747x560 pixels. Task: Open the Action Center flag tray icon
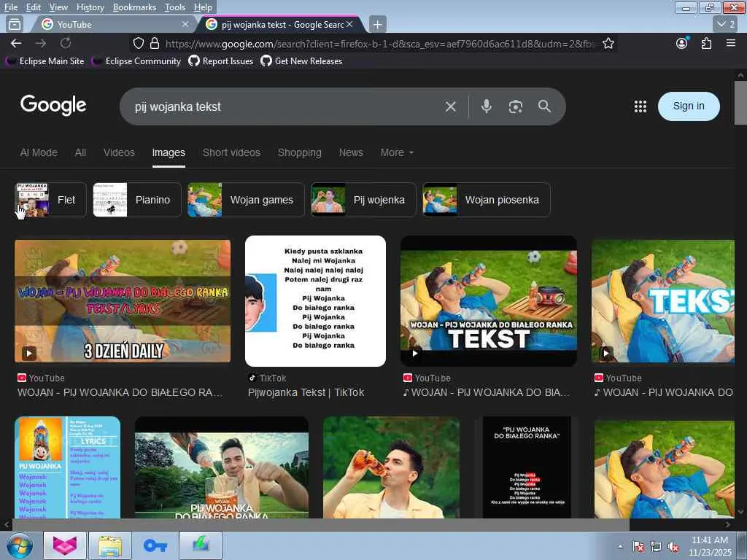pyautogui.click(x=638, y=547)
